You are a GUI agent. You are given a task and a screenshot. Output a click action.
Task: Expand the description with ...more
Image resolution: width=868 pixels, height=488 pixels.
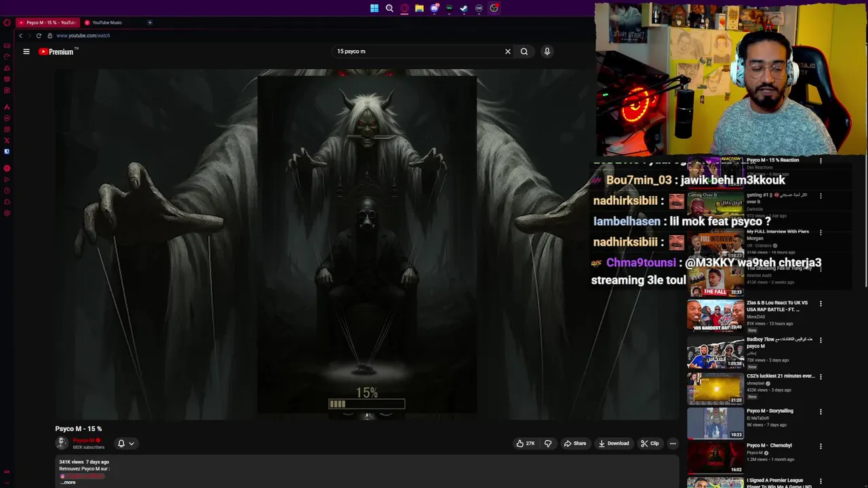point(68,482)
